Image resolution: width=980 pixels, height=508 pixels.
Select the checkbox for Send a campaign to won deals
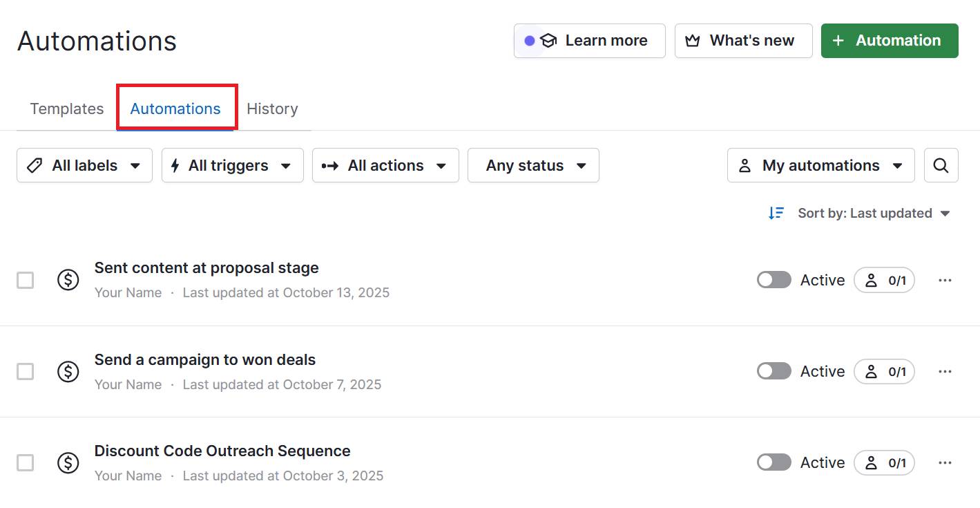coord(25,371)
